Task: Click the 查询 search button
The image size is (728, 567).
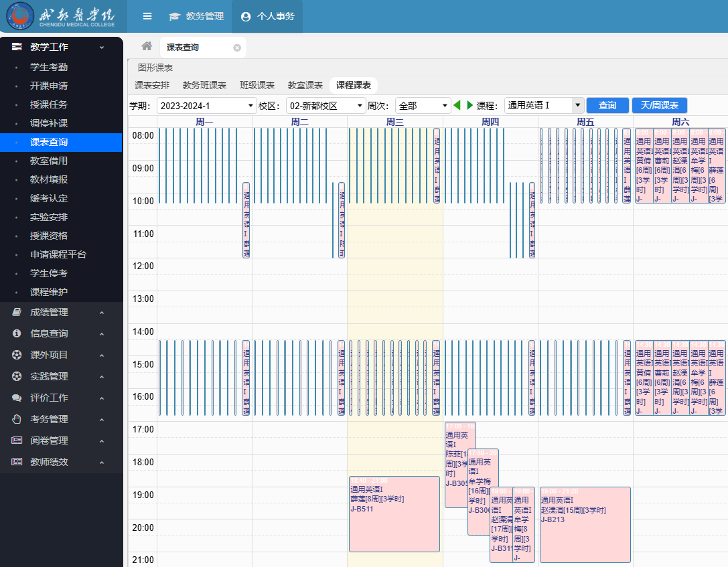Action: coord(607,105)
